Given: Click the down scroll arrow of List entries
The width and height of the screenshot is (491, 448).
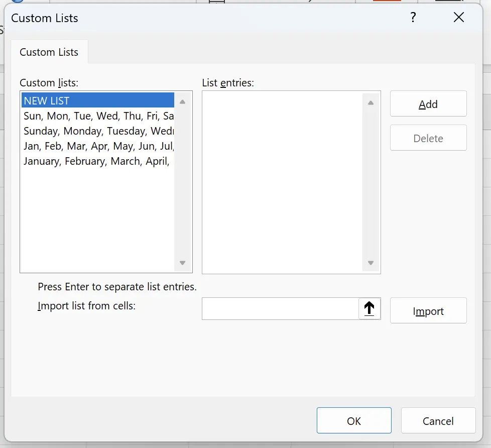Looking at the screenshot, I should click(371, 263).
